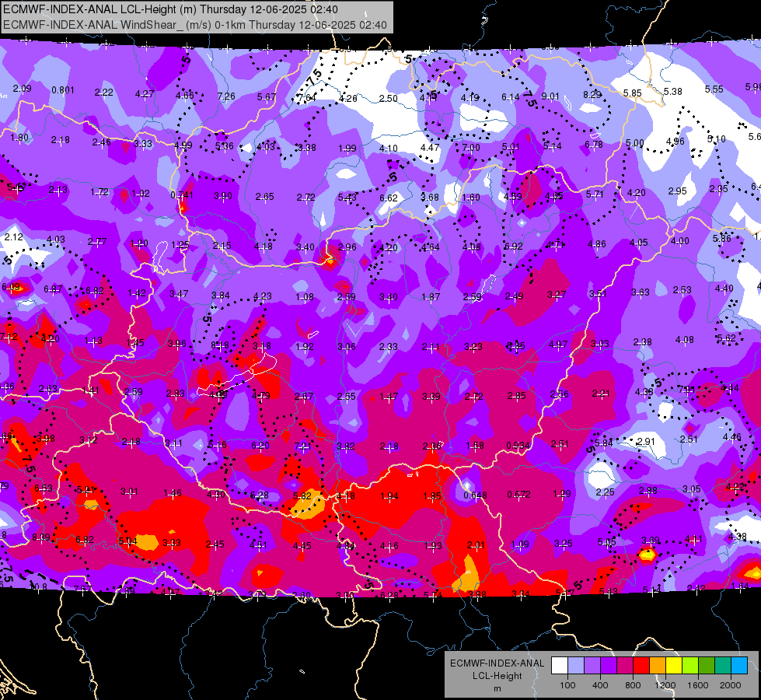
Task: Click the legend label 'LCL-Height'
Action: [x=497, y=676]
